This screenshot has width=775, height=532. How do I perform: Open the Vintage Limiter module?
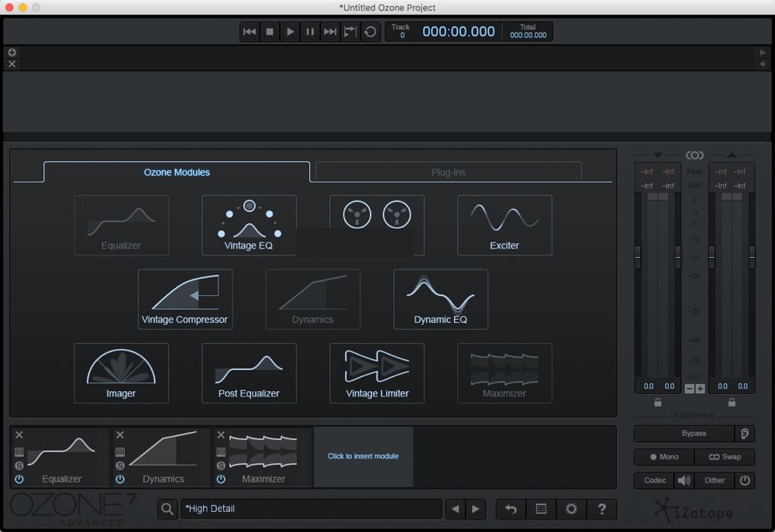coord(377,372)
